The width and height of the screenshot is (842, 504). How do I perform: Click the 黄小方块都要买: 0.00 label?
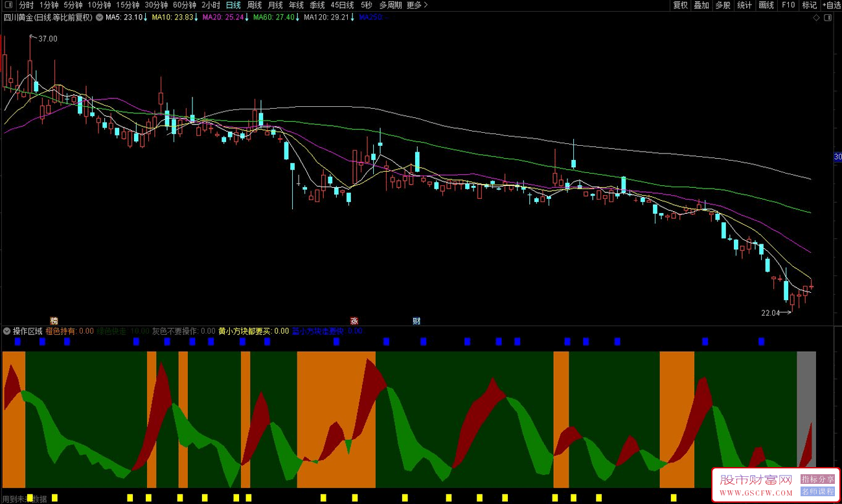(x=254, y=331)
